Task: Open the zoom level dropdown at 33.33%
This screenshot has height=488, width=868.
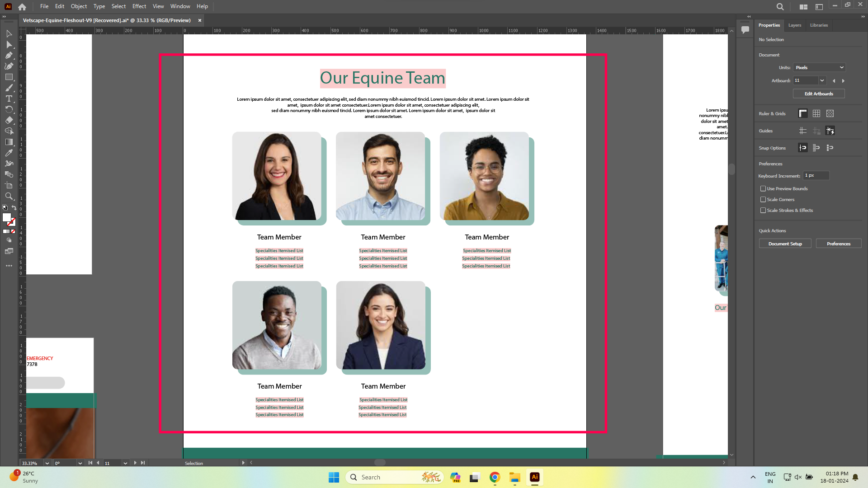Action: click(47, 463)
